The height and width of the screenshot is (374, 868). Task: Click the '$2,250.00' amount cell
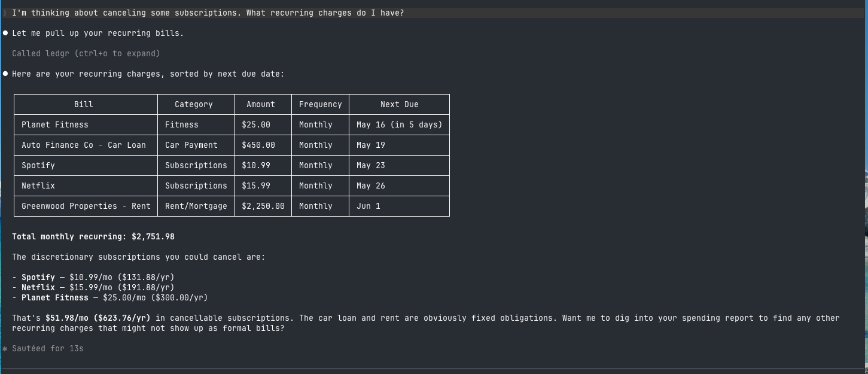pyautogui.click(x=263, y=206)
